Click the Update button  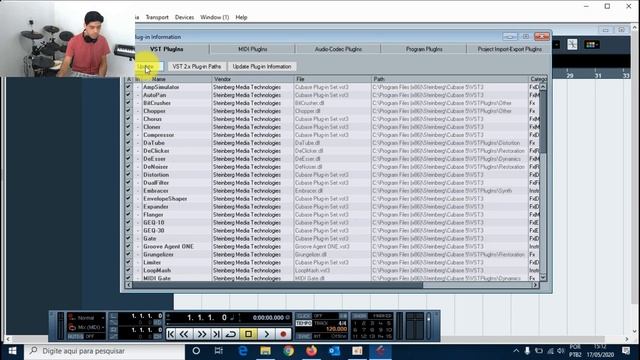[149, 66]
